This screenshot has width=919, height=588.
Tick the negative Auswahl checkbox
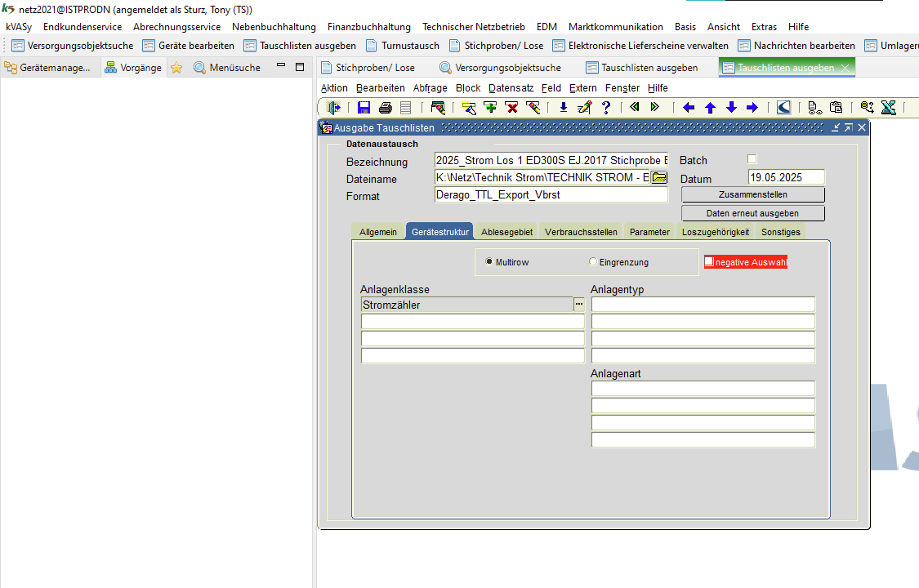709,261
